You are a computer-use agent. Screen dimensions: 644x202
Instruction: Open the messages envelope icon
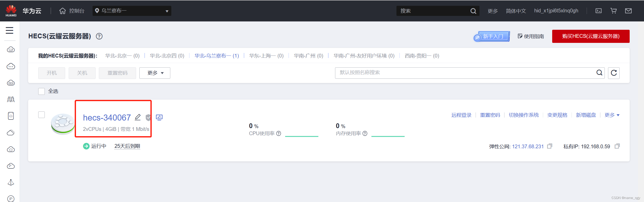(628, 11)
